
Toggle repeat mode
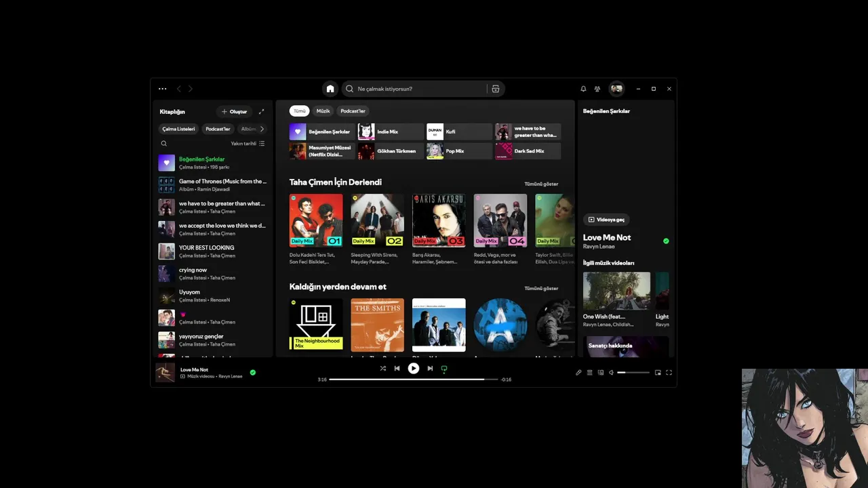[444, 369]
